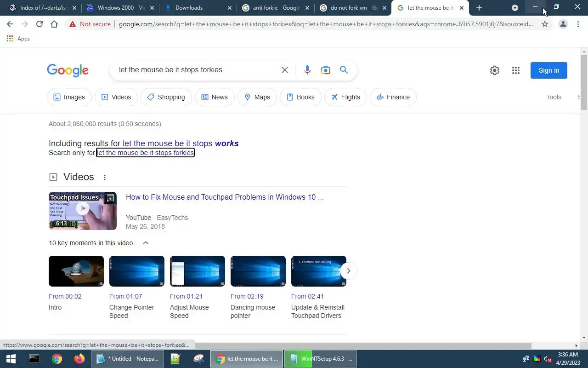The image size is (588, 368).
Task: Open a new browser tab
Action: point(479,8)
